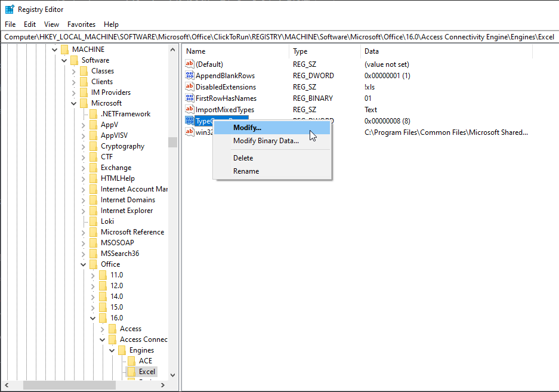Image resolution: width=559 pixels, height=392 pixels.
Task: Open the View menu
Action: pos(51,24)
